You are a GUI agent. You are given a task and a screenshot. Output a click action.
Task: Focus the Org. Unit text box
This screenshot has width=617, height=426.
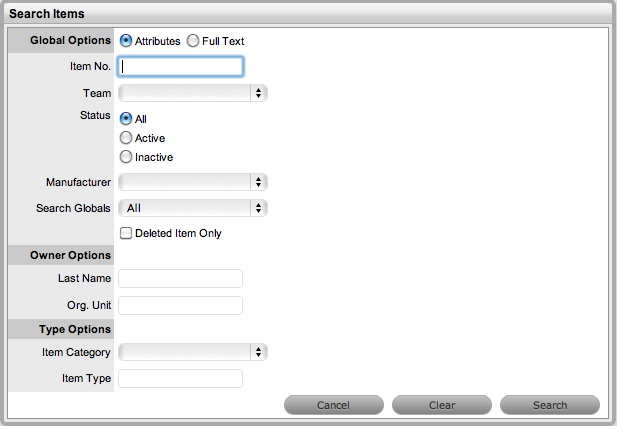(181, 305)
